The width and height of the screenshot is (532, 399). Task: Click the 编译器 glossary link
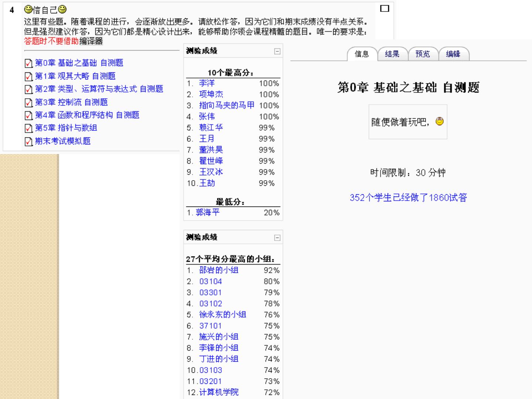pos(91,41)
